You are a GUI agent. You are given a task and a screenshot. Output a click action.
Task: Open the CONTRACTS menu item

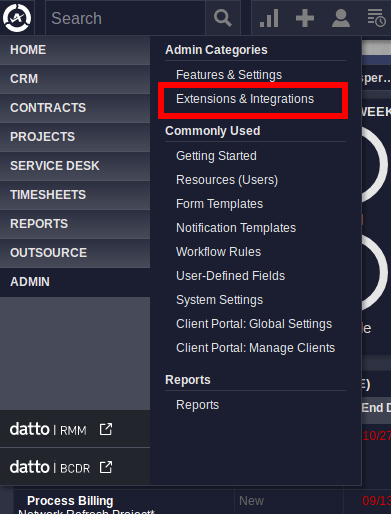[75, 108]
